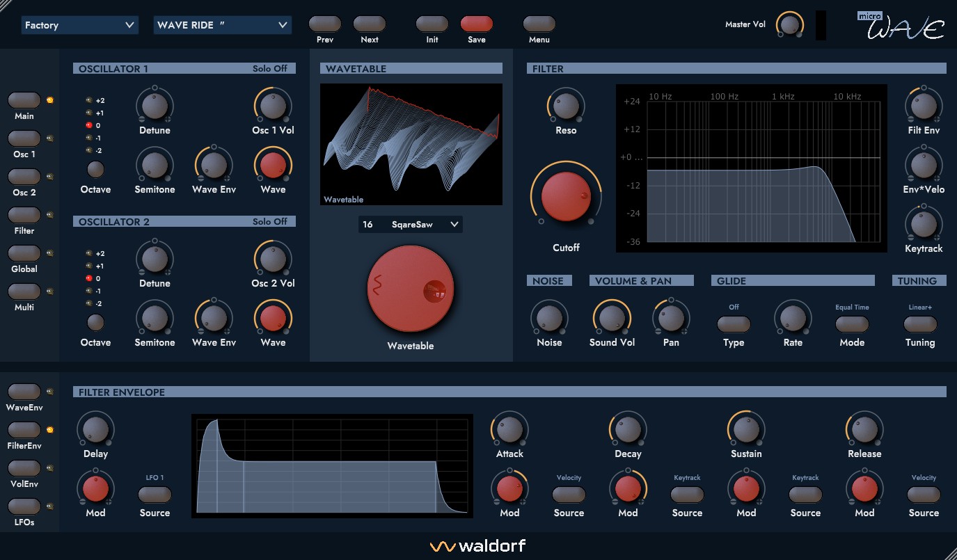Image resolution: width=957 pixels, height=560 pixels.
Task: Click the Init button
Action: tap(432, 24)
